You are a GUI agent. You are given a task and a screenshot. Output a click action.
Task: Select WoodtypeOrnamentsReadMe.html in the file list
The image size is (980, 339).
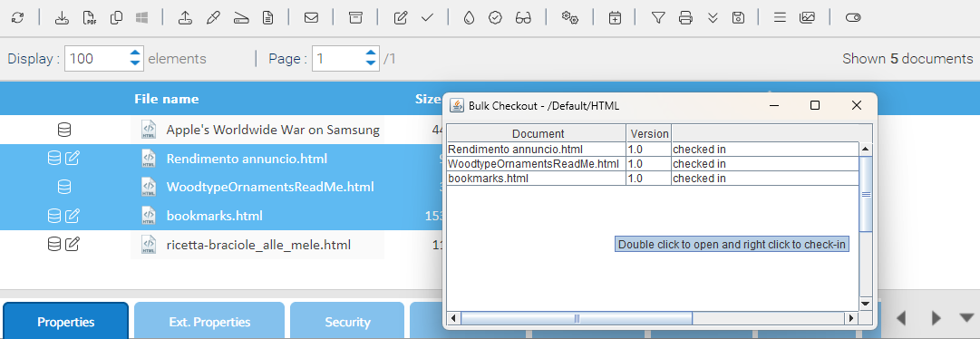(270, 187)
